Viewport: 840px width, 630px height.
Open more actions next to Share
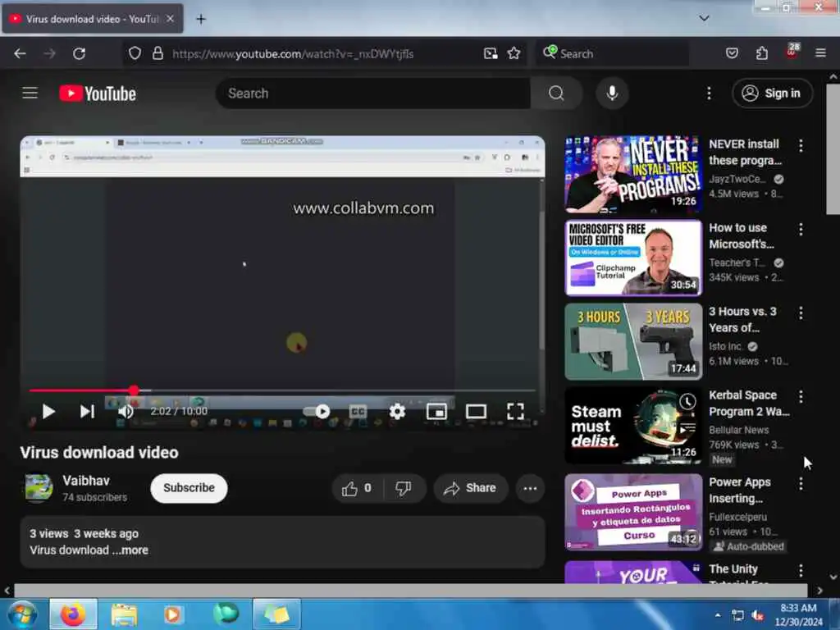[530, 488]
